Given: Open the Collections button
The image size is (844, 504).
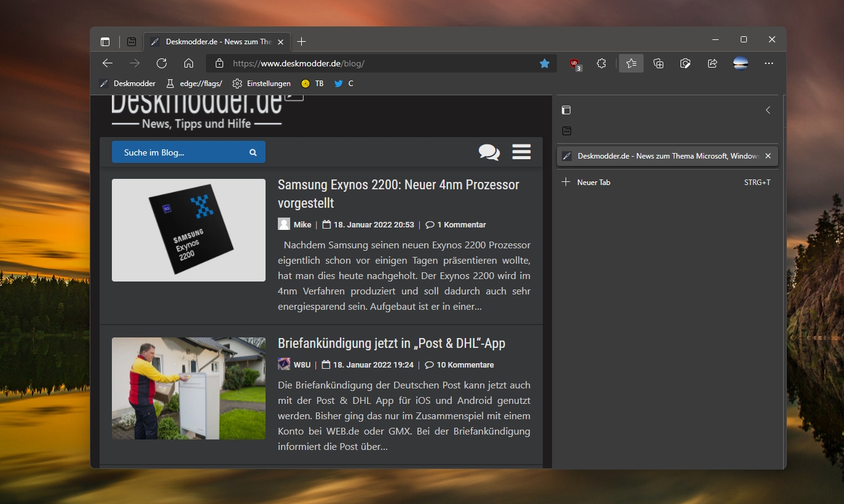Looking at the screenshot, I should click(658, 63).
